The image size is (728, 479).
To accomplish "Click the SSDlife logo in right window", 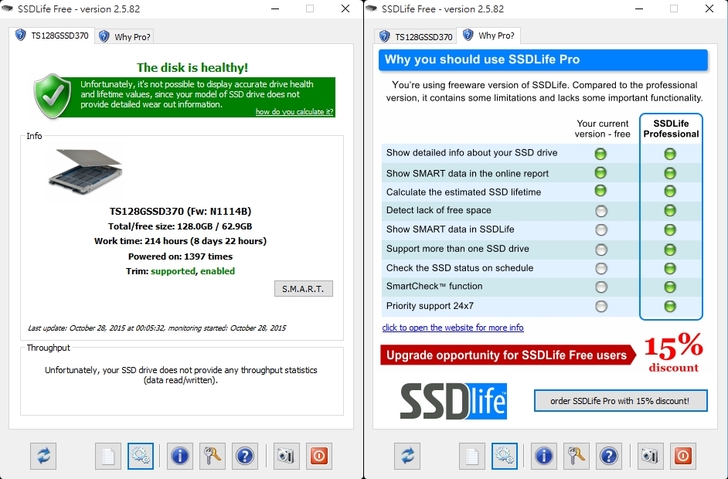I will 453,401.
